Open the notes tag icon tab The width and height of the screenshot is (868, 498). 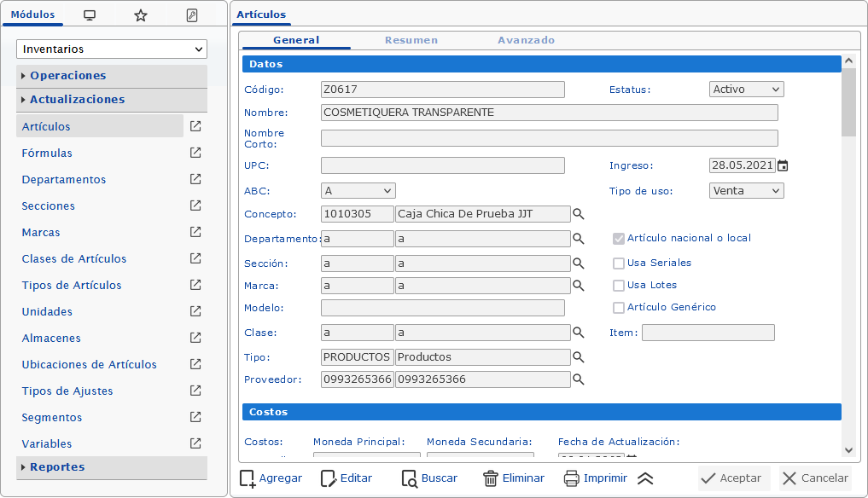(191, 15)
